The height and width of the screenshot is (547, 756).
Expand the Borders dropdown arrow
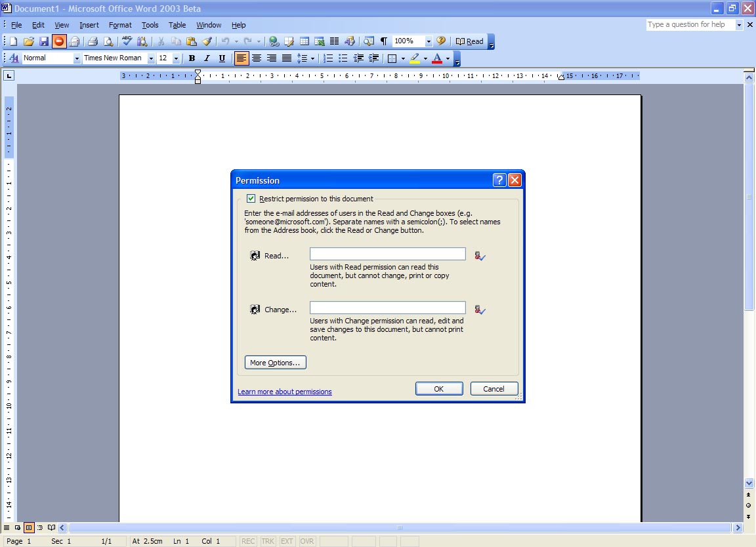[402, 58]
